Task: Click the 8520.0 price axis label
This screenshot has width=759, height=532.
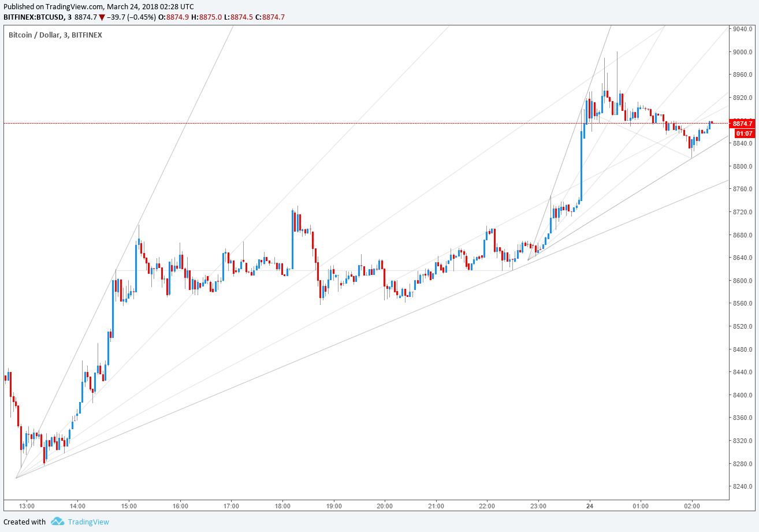Action: (742, 326)
